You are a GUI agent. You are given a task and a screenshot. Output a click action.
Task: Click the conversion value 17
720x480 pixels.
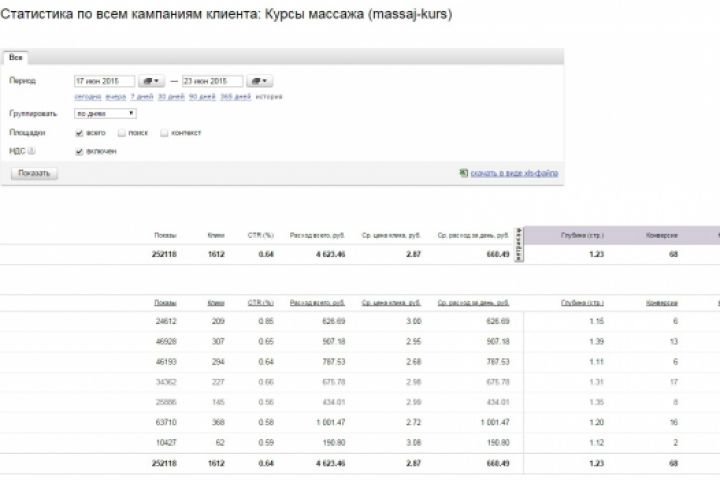674,382
